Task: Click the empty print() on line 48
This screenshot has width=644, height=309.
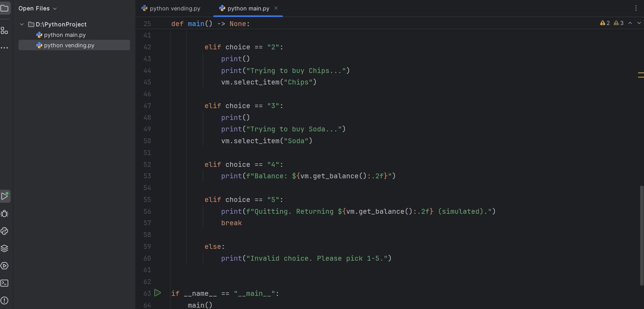Action: tap(236, 117)
